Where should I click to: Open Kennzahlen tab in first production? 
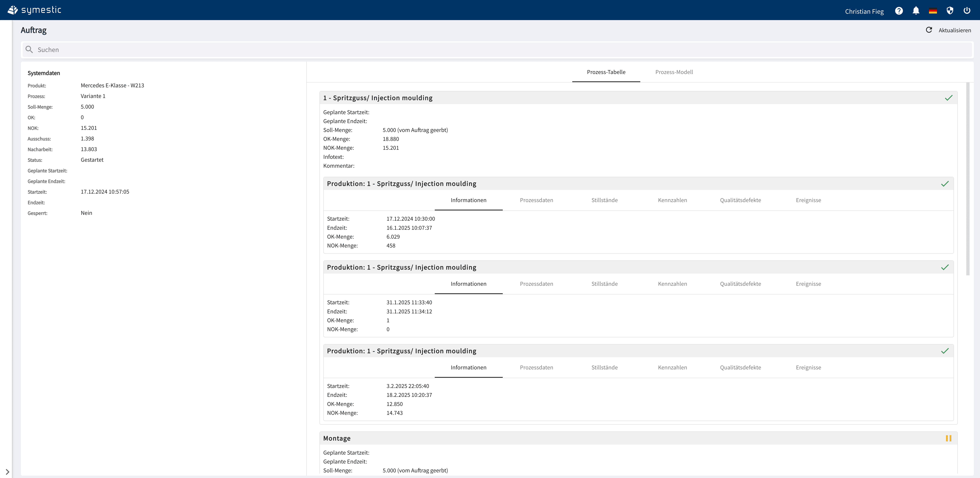672,200
